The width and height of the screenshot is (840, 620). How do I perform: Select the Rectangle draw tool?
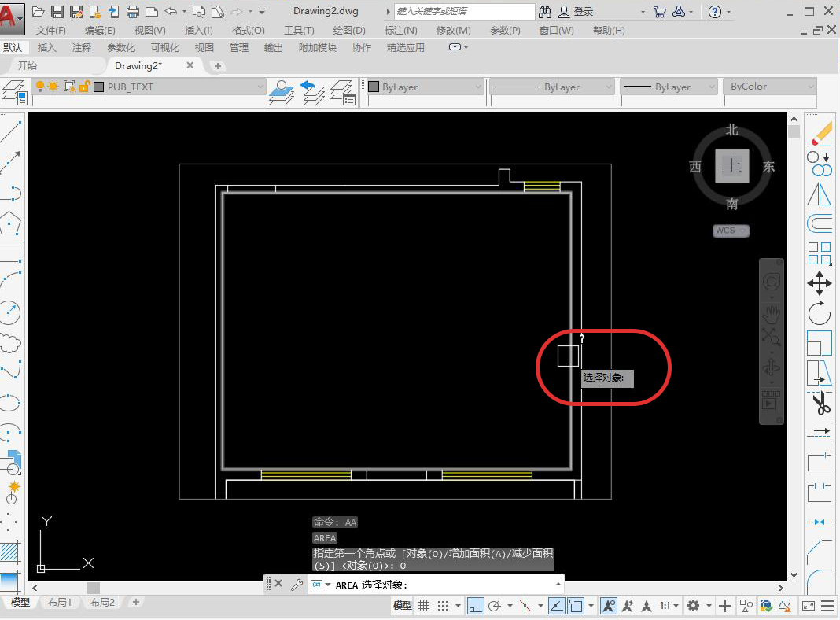pyautogui.click(x=11, y=253)
